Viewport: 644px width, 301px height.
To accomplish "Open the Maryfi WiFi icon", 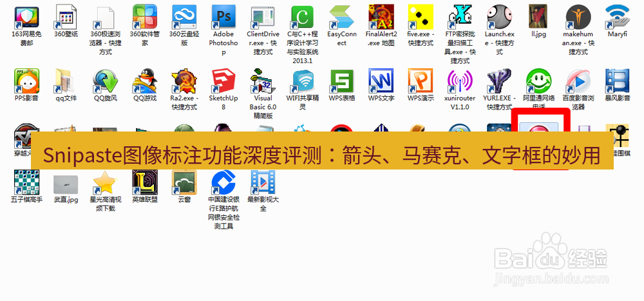I will click(618, 17).
